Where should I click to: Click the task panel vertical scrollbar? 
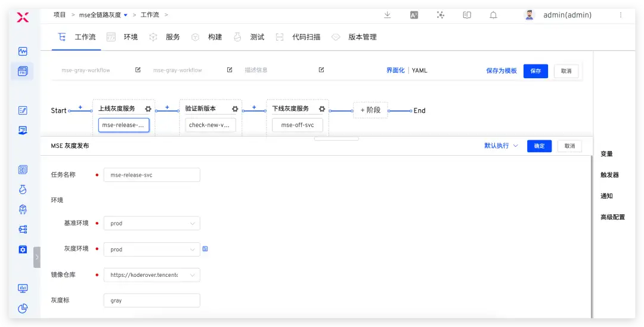[592, 237]
